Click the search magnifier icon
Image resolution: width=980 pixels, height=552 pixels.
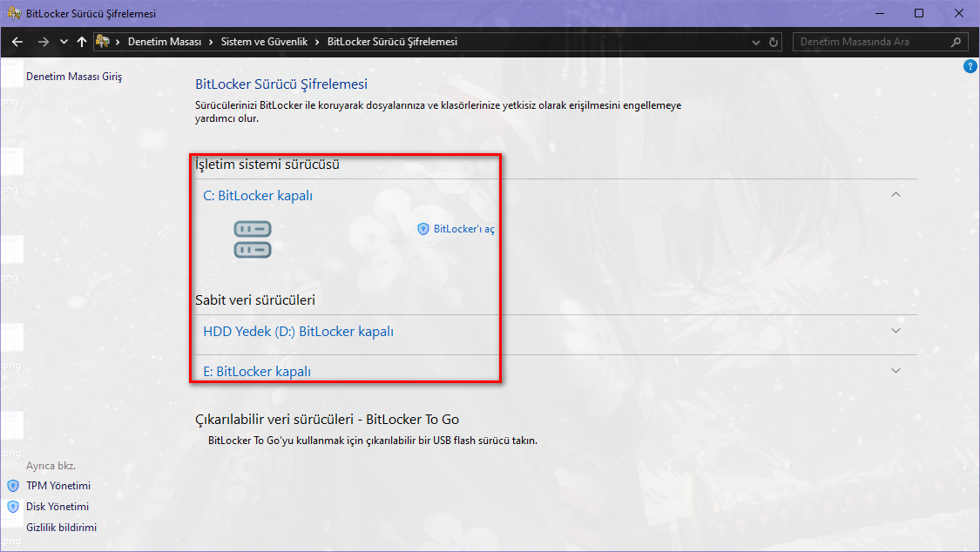(956, 42)
